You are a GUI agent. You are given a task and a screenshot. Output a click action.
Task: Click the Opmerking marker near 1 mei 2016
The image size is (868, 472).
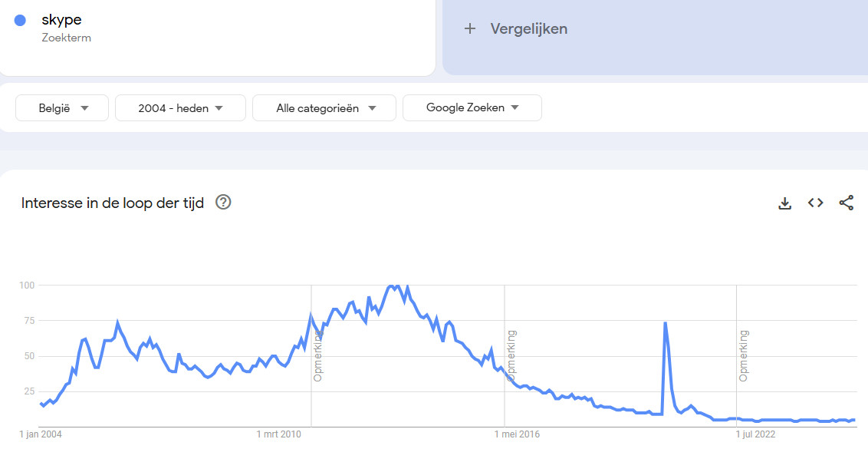click(x=511, y=355)
